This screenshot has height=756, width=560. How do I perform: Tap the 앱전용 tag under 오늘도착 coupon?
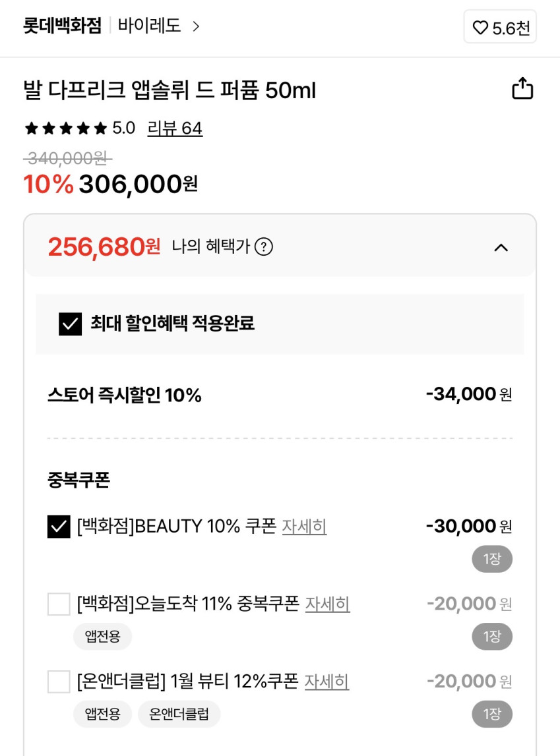coord(102,637)
